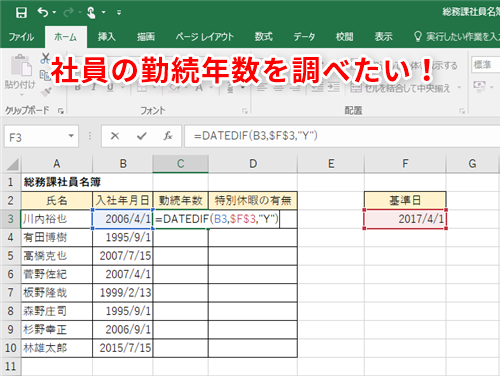Switch to the 校閲 tab
500x376 pixels.
tap(344, 37)
